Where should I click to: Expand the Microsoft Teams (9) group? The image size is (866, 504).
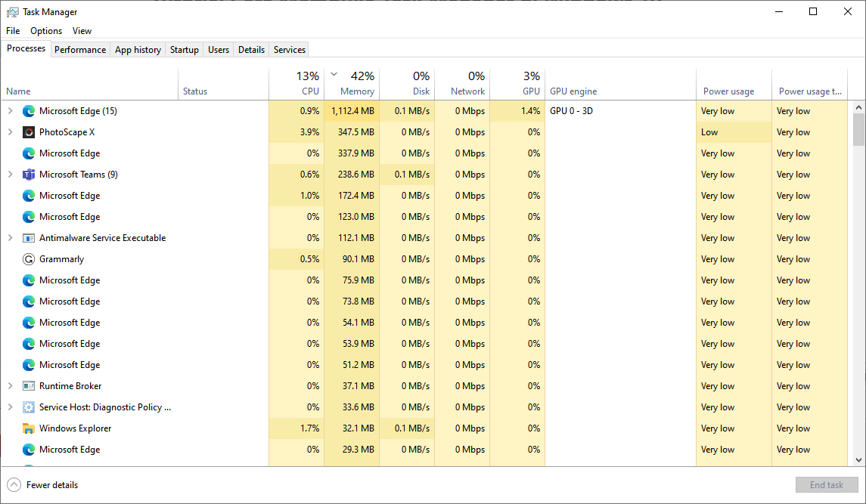10,175
